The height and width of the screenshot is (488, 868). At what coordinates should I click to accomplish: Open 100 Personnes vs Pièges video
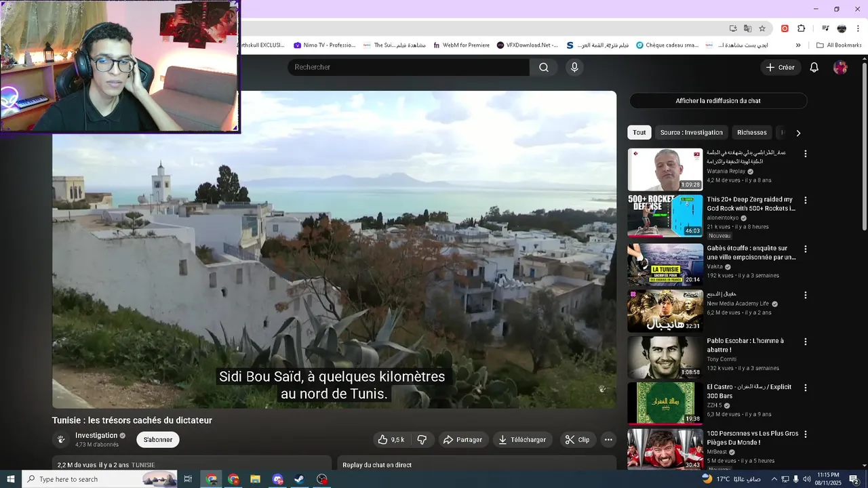[753, 438]
